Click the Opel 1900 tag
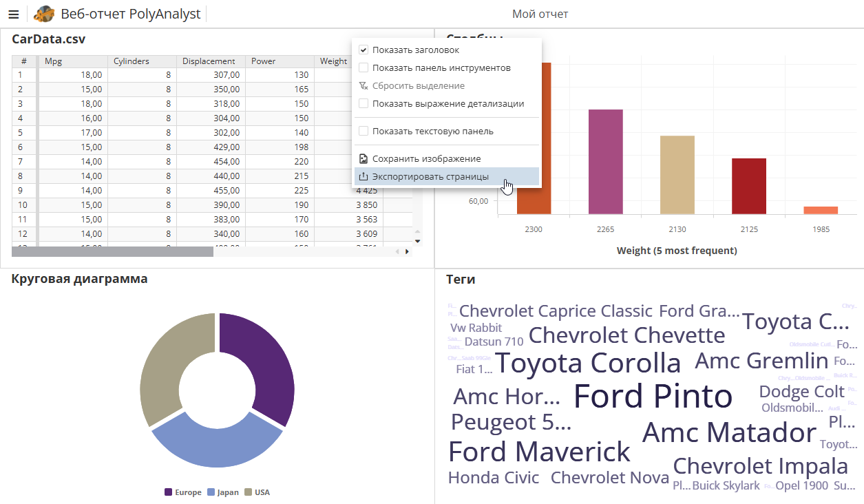 [801, 485]
